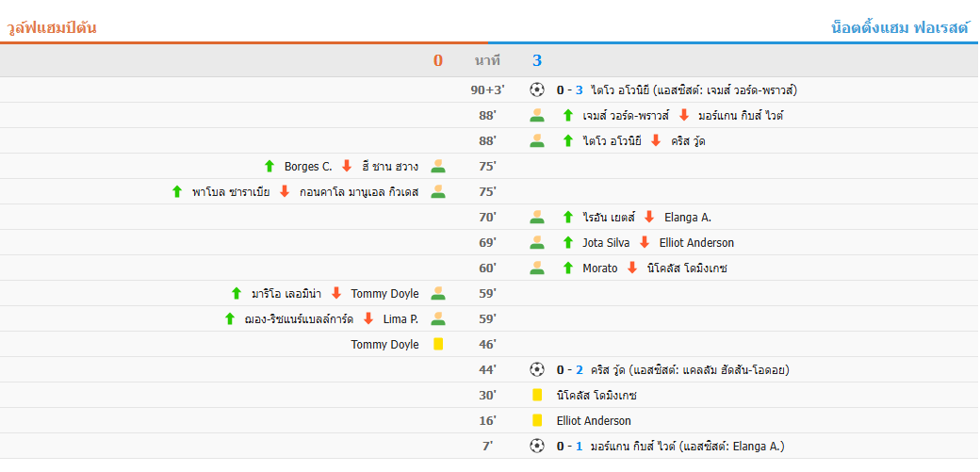Click the home score 0 in orange
This screenshot has width=980, height=472.
click(438, 61)
